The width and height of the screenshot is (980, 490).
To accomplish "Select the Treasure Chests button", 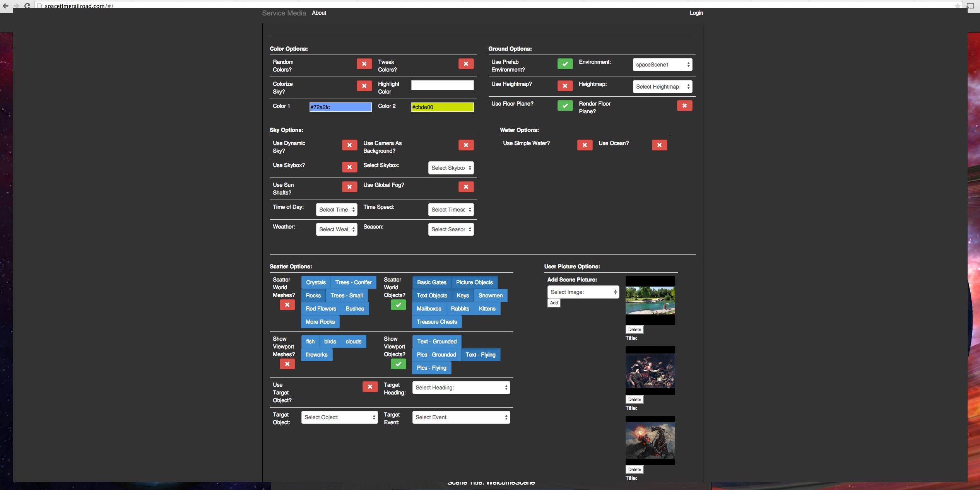I will point(436,322).
